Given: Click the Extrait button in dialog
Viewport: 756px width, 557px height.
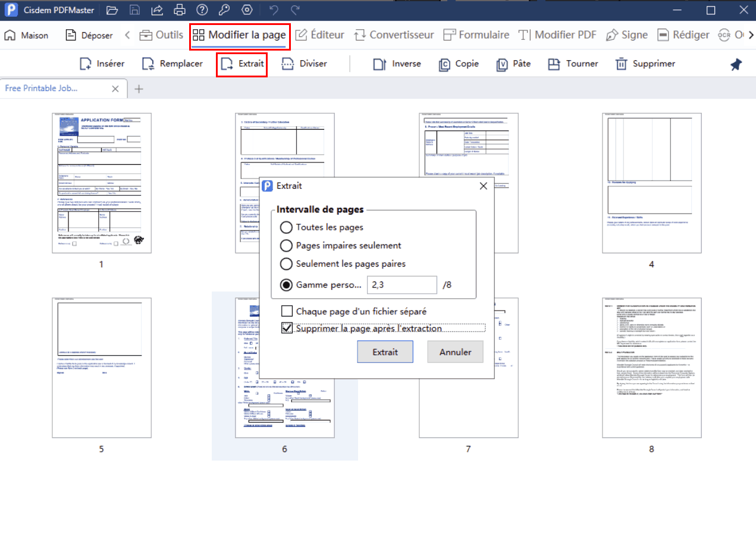Looking at the screenshot, I should (x=385, y=352).
